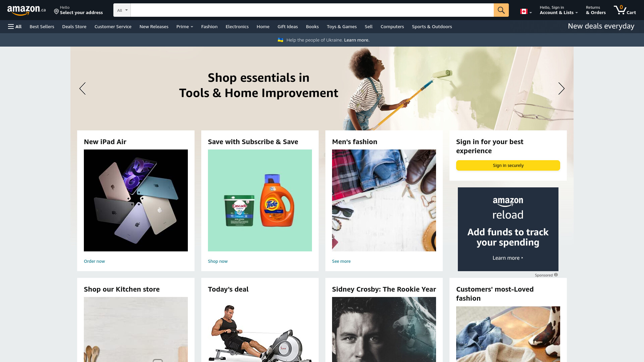Open the hamburger All menu
This screenshot has width=644, height=362.
pyautogui.click(x=15, y=26)
